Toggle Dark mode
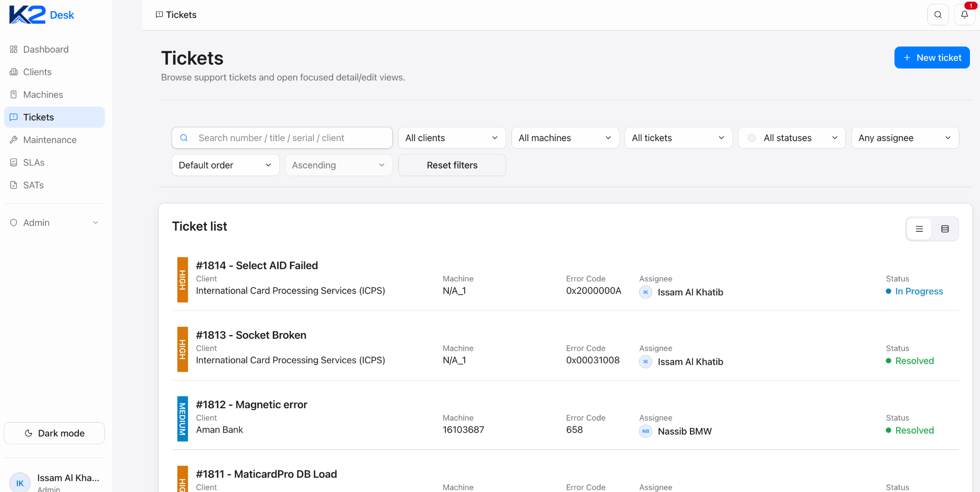This screenshot has height=492, width=980. click(54, 433)
